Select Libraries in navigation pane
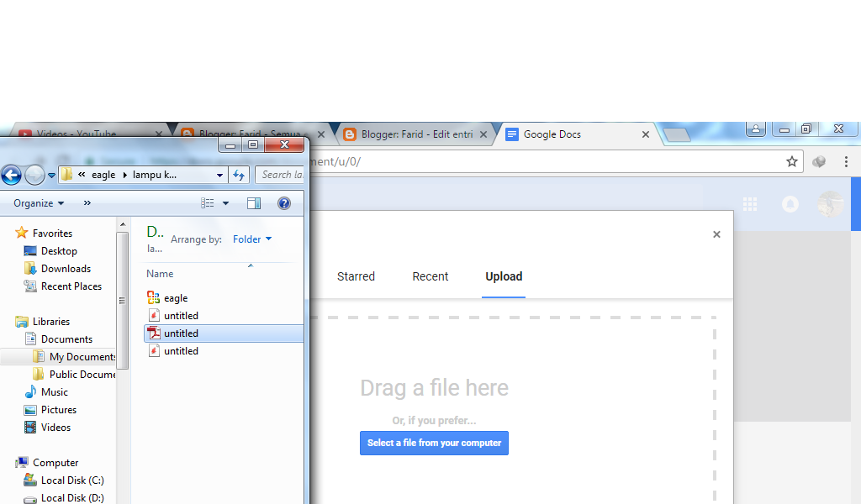The height and width of the screenshot is (504, 861). tap(51, 322)
